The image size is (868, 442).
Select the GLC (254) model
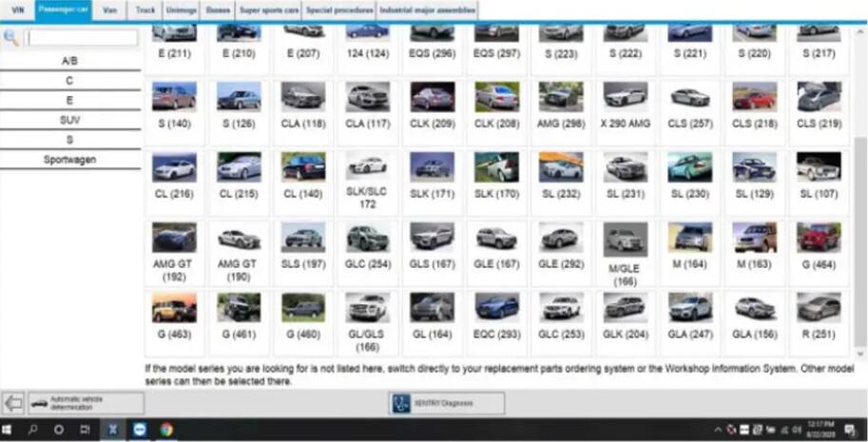pos(368,252)
